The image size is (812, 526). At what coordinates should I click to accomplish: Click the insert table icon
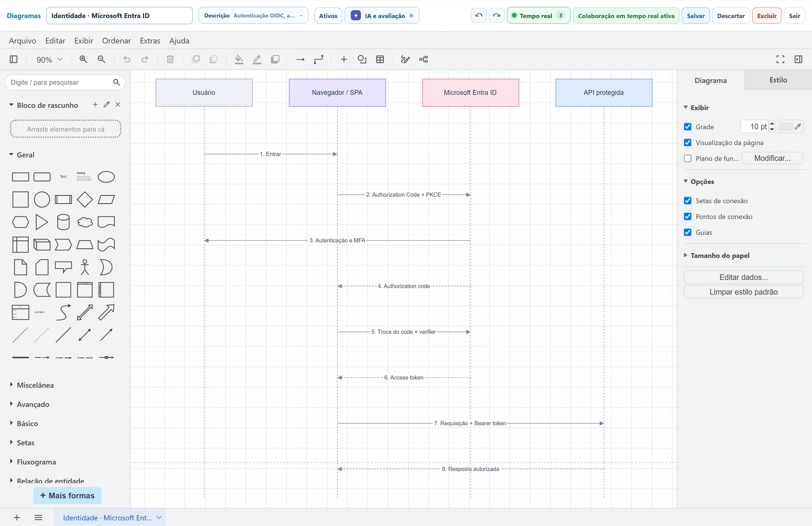tap(380, 60)
